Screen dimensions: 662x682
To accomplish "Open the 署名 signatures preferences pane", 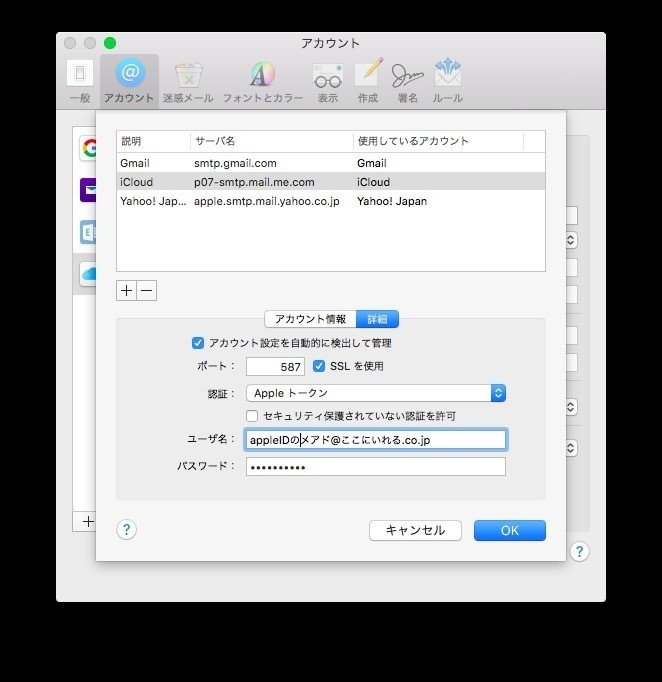I will [x=407, y=81].
